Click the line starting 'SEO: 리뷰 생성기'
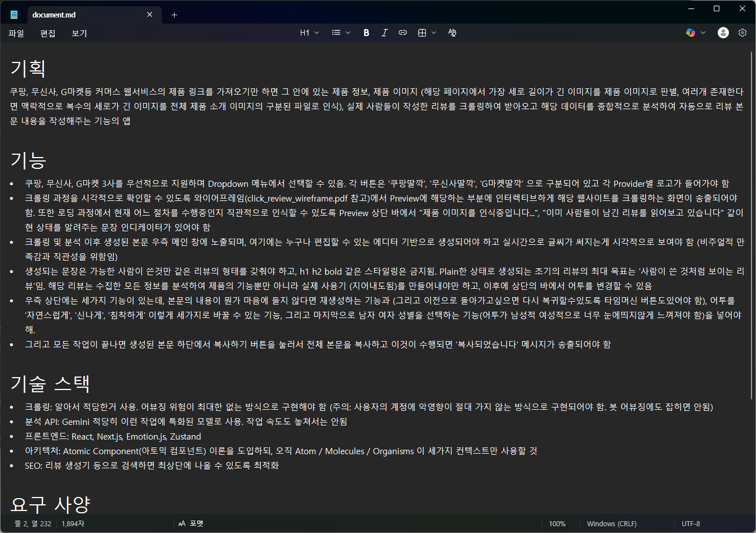 point(152,465)
